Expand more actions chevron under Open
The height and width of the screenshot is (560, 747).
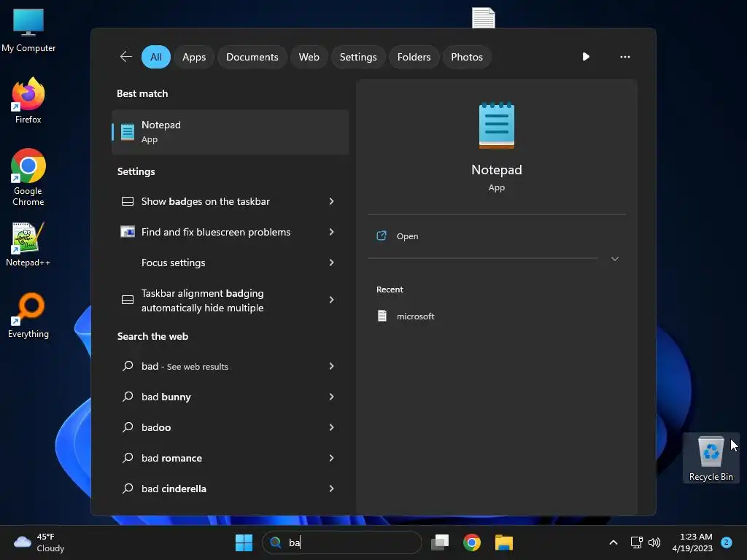point(614,259)
